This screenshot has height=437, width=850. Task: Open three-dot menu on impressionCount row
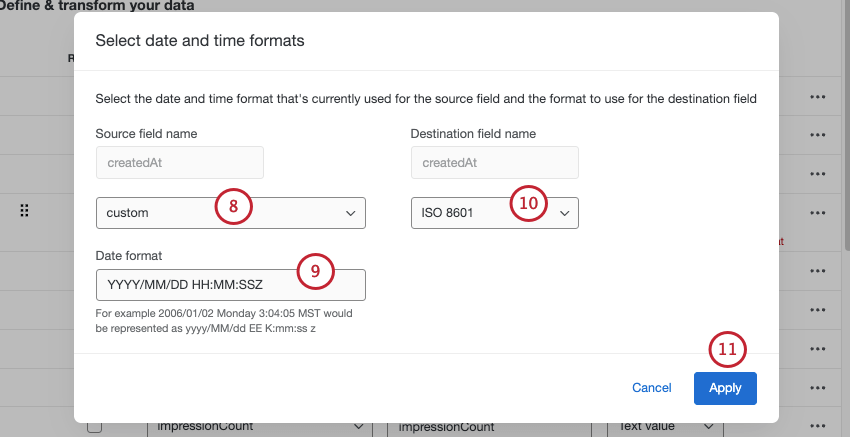818,426
